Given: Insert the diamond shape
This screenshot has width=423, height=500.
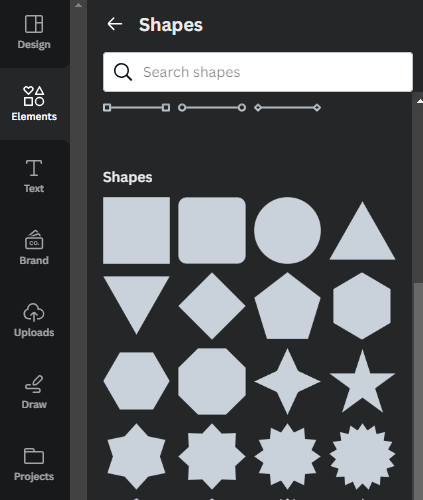Looking at the screenshot, I should tap(212, 306).
